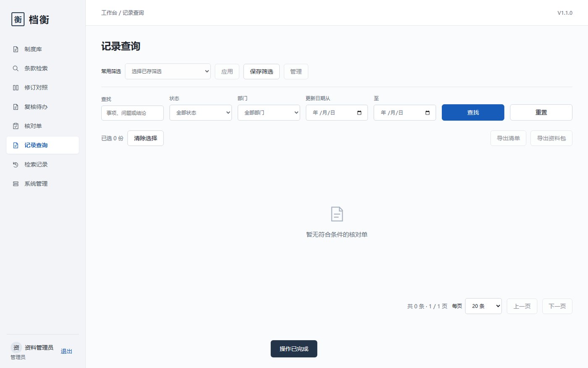Click the 工作台 breadcrumb
The image size is (588, 368).
pyautogui.click(x=109, y=13)
